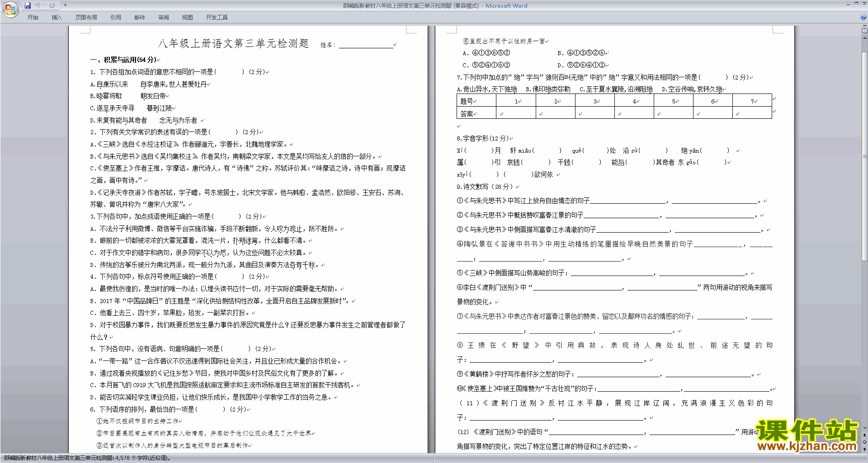The image size is (868, 463).
Task: Click the answer cell under column 4
Action: (634, 113)
